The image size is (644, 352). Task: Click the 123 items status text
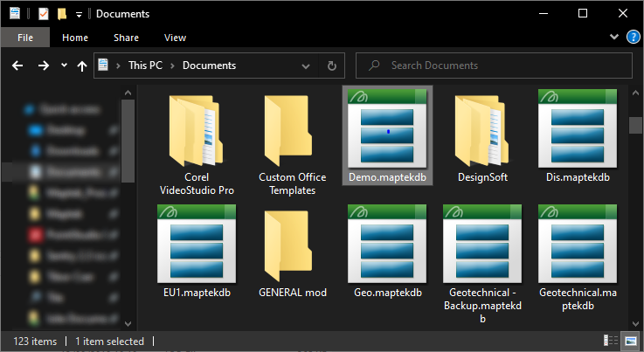(35, 342)
